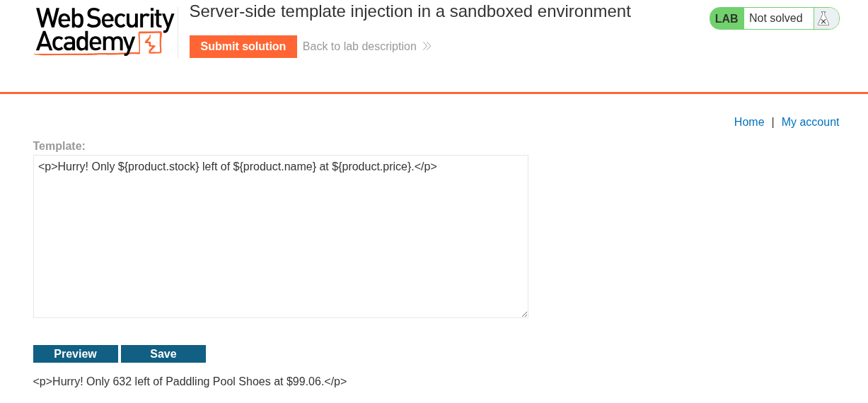Click the green LAB badge
The width and height of the screenshot is (868, 403).
point(727,18)
